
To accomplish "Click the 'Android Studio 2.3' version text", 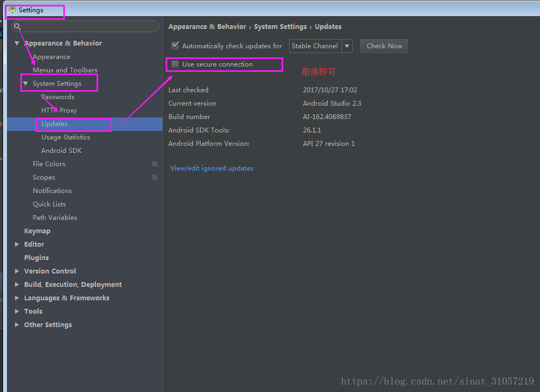I will tap(332, 103).
